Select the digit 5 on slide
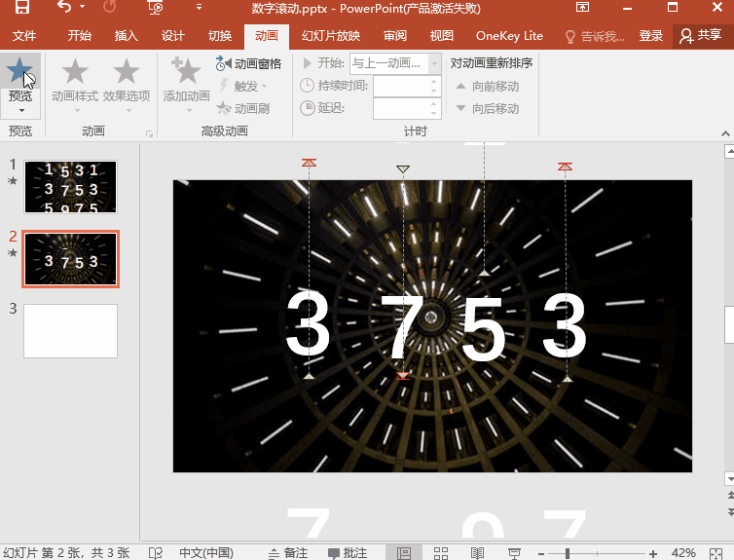 point(483,328)
